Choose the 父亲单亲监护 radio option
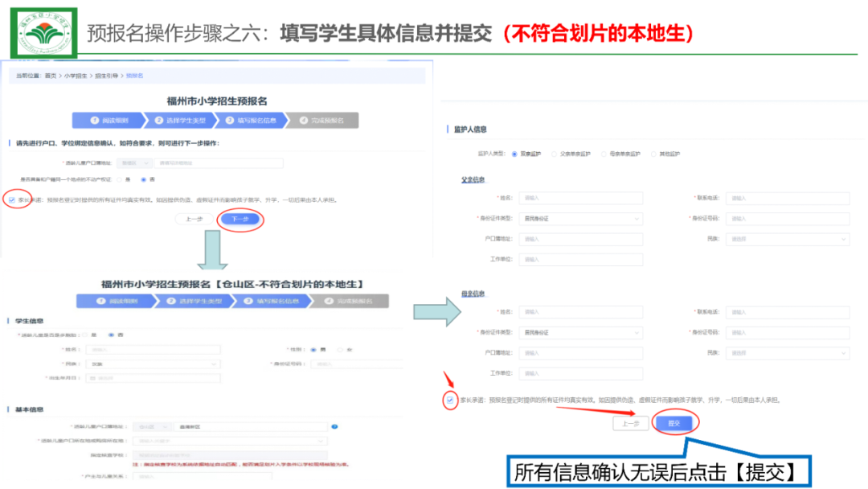 555,153
